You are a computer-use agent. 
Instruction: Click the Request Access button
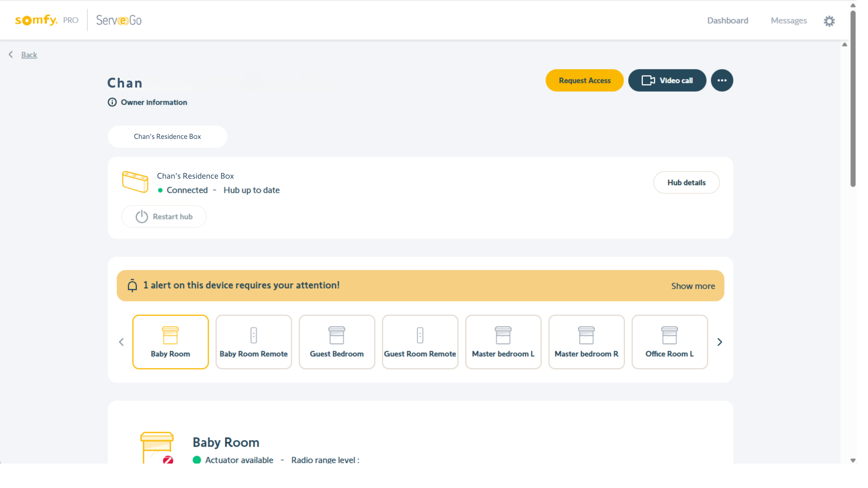[x=584, y=80]
